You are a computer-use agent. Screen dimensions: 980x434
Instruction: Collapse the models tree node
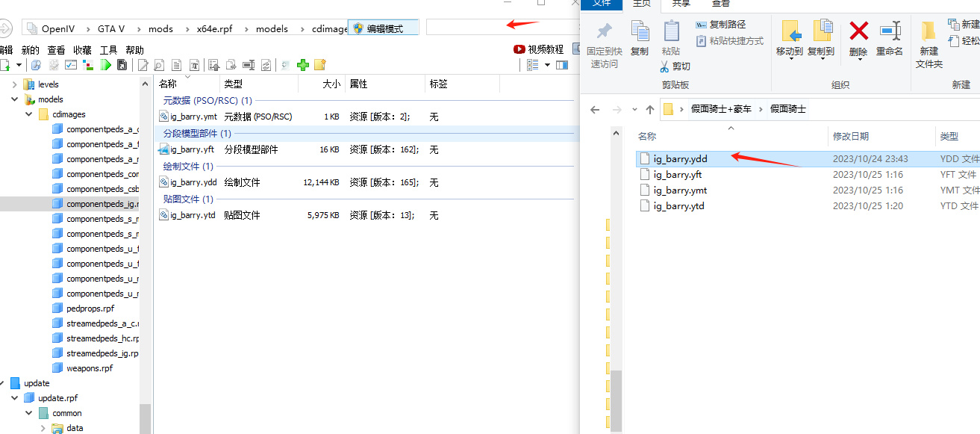coord(15,99)
